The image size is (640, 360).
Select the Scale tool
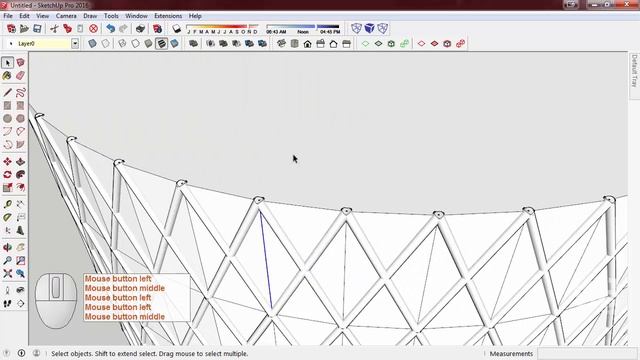click(x=7, y=188)
